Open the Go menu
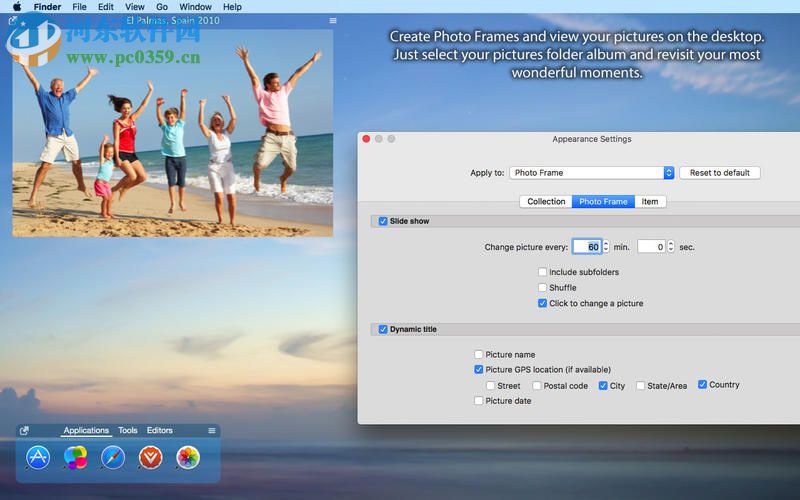 pos(162,7)
